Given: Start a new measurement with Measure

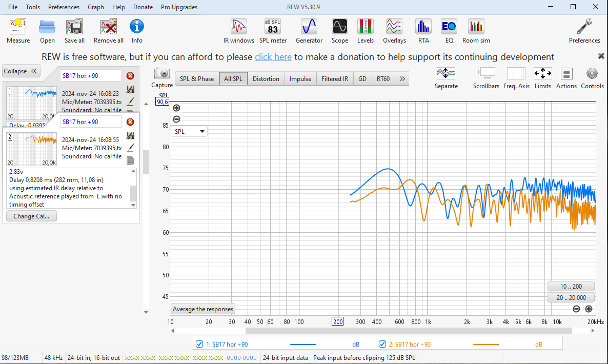Looking at the screenshot, I should coord(18,31).
